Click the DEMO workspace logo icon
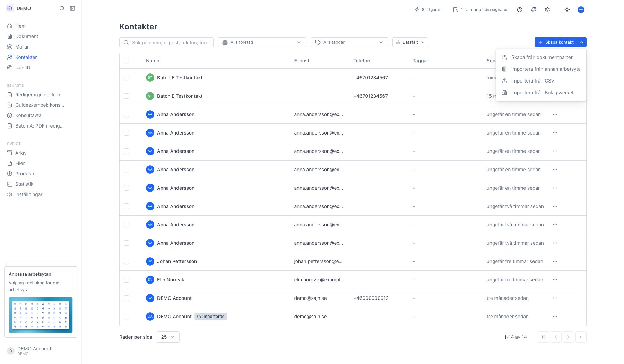 10,8
